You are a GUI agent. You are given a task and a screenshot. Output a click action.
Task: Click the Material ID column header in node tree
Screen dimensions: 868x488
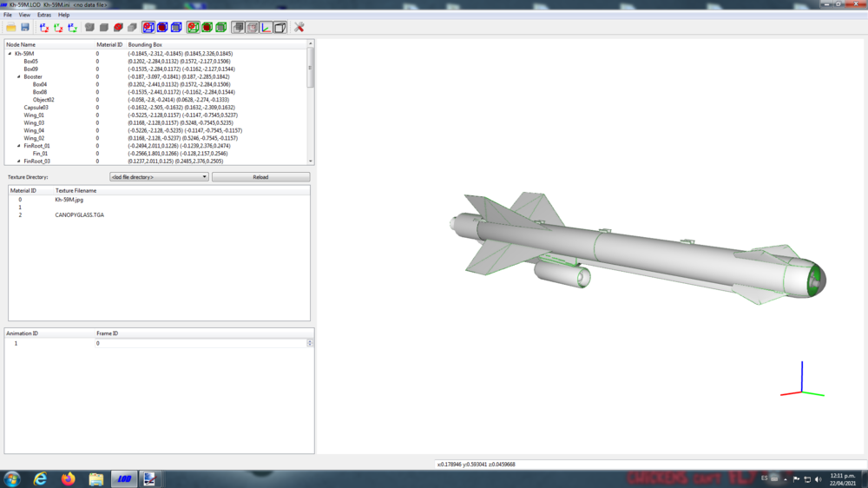click(x=110, y=44)
